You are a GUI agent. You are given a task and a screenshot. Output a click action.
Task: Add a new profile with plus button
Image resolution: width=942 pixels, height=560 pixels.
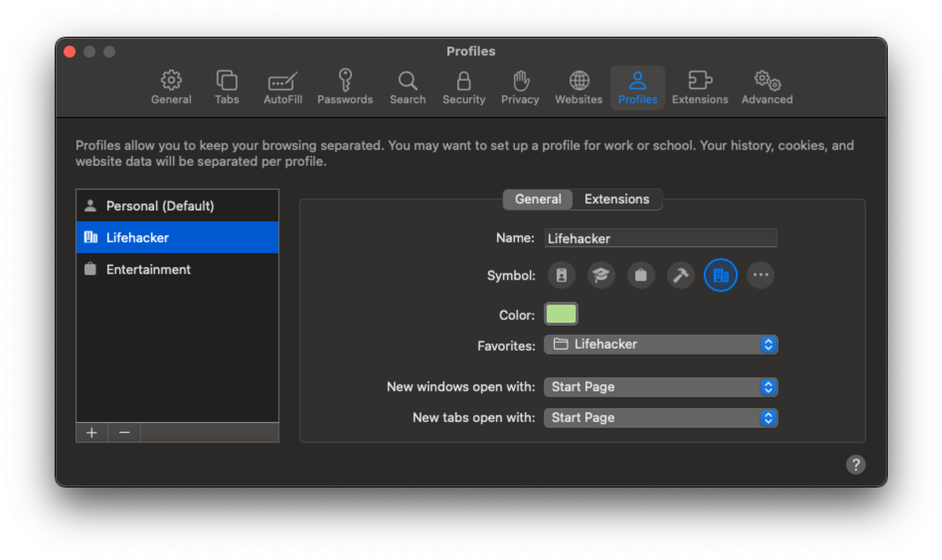[x=93, y=432]
